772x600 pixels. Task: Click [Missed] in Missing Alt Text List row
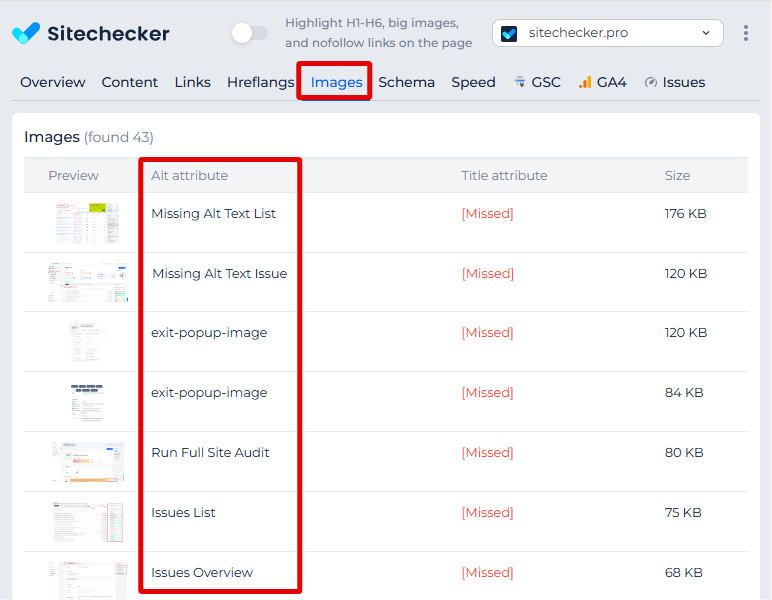click(487, 214)
